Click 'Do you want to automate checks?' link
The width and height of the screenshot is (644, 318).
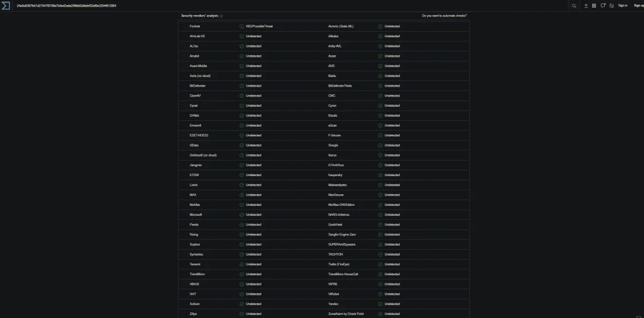444,16
